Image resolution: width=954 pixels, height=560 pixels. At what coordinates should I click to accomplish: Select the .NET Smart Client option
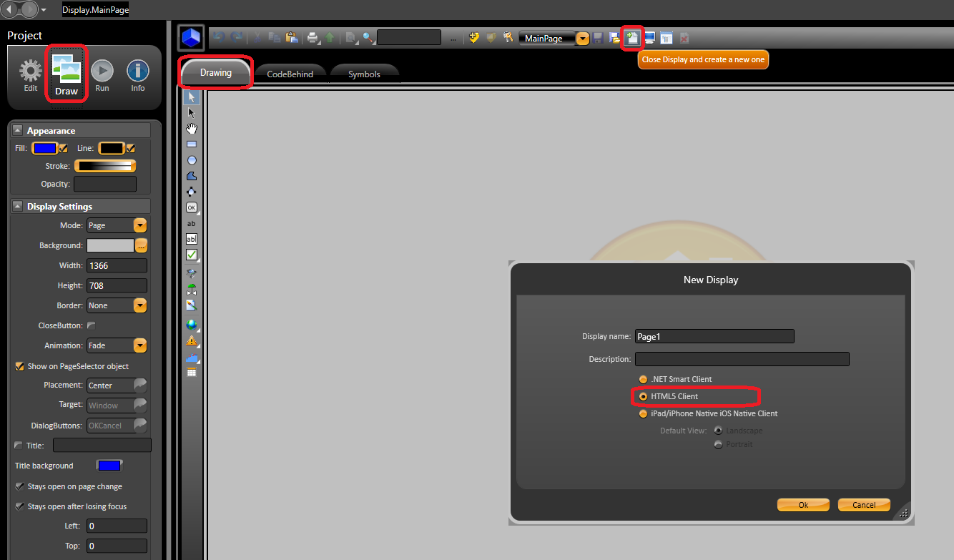(644, 379)
